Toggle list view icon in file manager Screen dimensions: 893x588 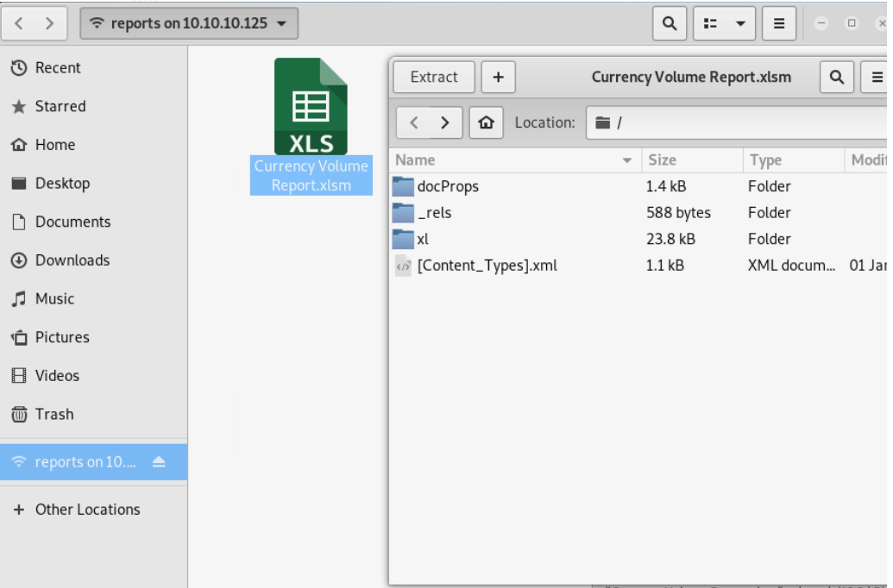tap(711, 24)
